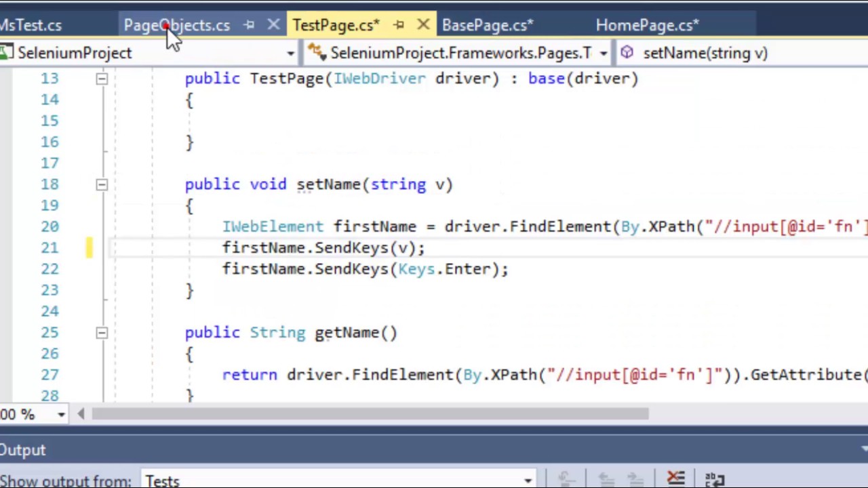Click line number 13 in the gutter
Viewport: 868px width, 488px height.
50,79
